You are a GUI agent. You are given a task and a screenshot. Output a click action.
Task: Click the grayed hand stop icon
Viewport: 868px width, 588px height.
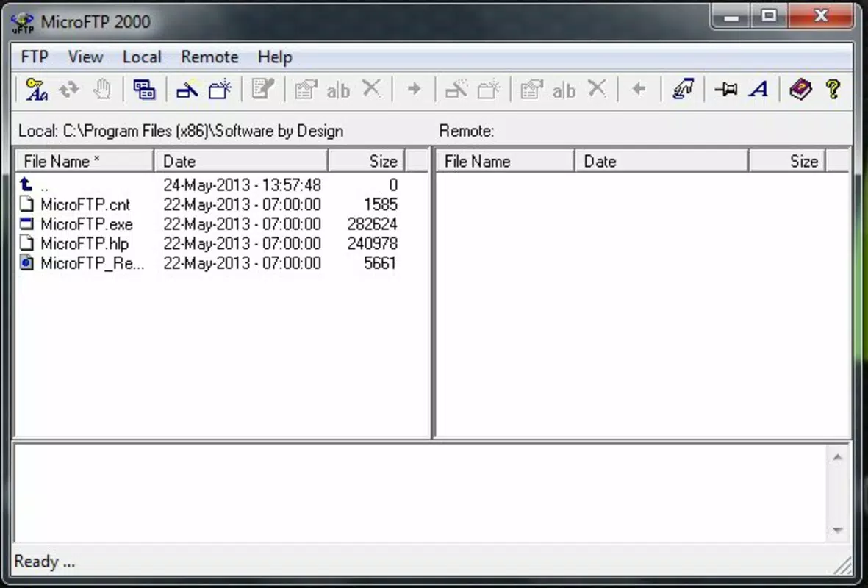pyautogui.click(x=102, y=89)
